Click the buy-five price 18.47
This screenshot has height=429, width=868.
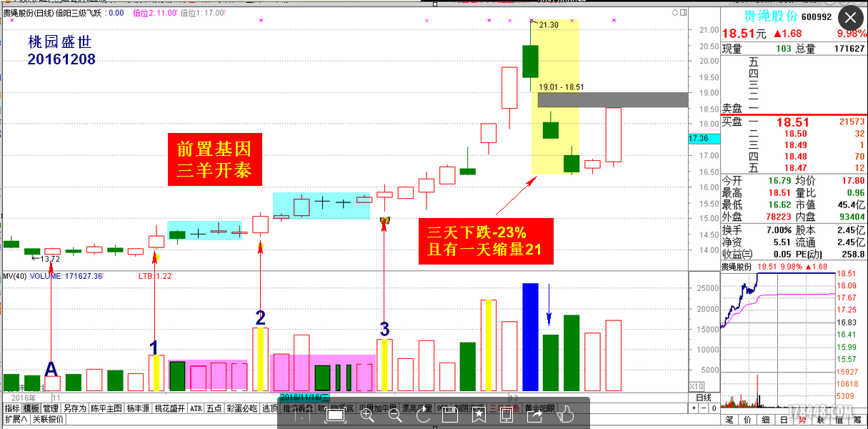795,168
